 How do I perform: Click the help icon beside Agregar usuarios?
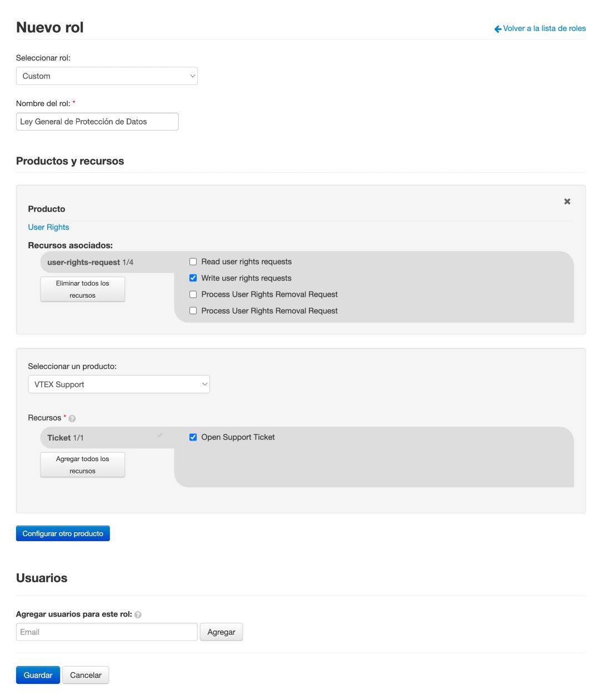[138, 614]
